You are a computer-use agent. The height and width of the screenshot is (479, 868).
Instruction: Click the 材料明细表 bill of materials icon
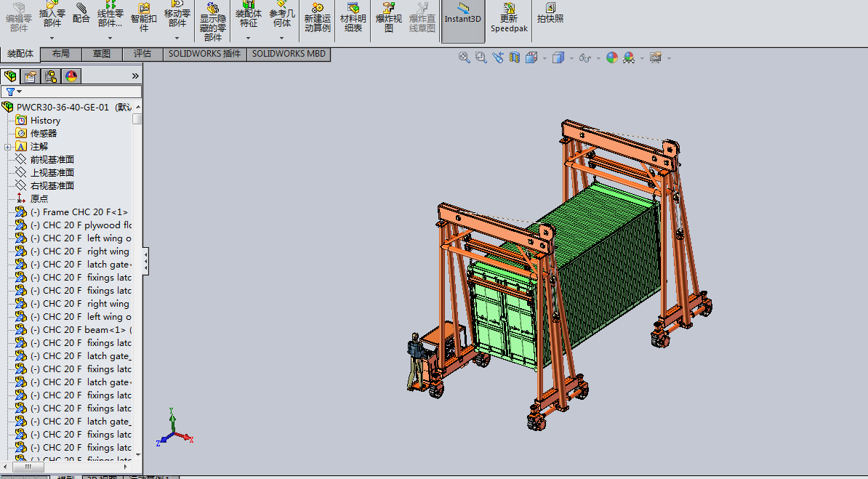click(x=353, y=17)
